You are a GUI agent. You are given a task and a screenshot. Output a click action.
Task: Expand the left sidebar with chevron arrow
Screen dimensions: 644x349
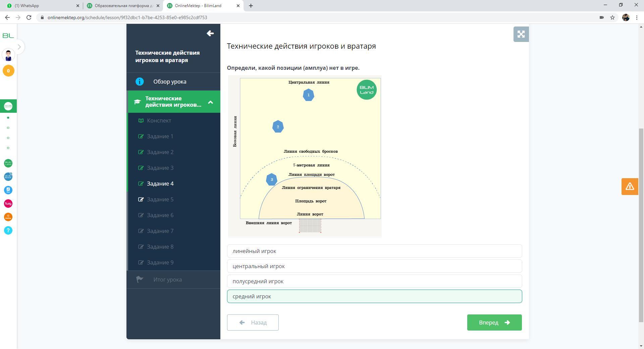[19, 47]
